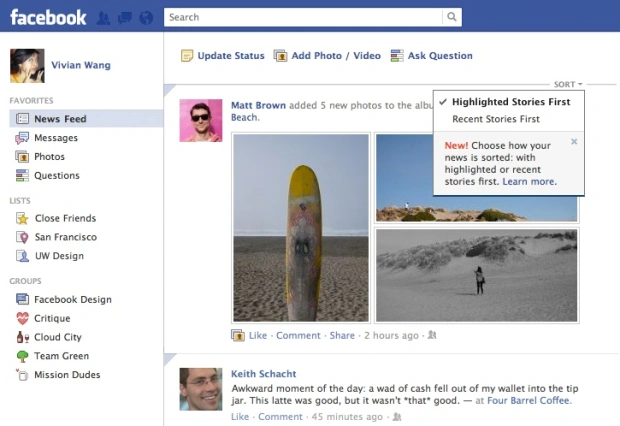This screenshot has width=620, height=426.
Task: Click the Facebook Design group icon
Action: point(23,299)
